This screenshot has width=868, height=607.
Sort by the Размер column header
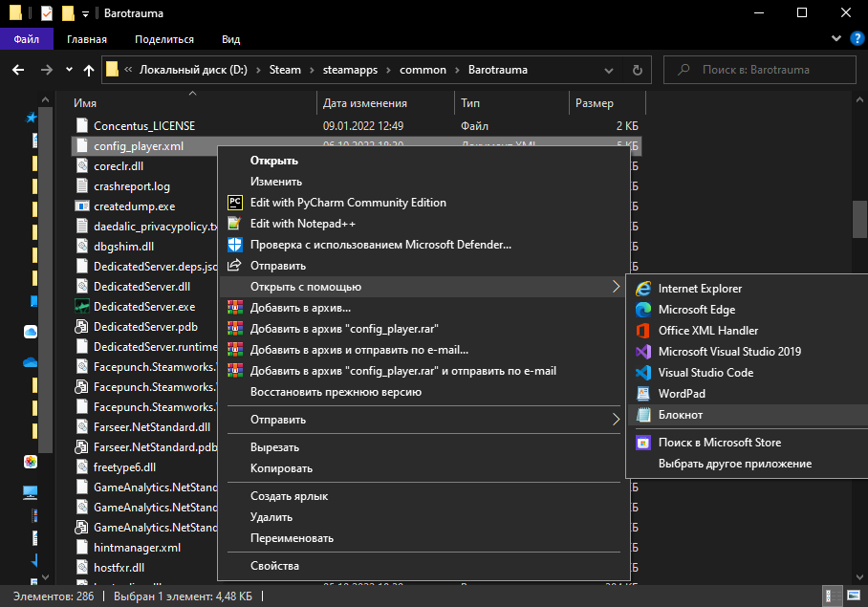[x=607, y=103]
